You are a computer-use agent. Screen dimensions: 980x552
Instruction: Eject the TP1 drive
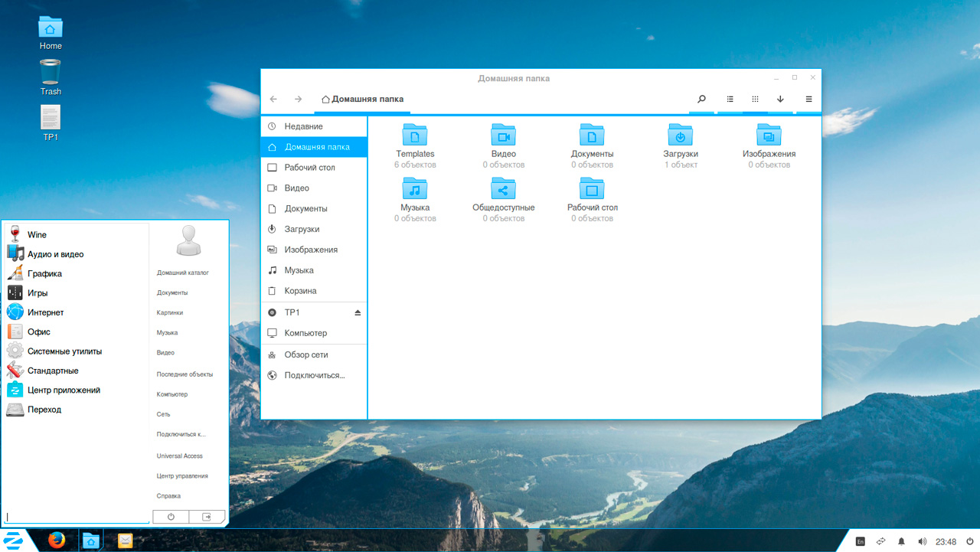pos(358,312)
